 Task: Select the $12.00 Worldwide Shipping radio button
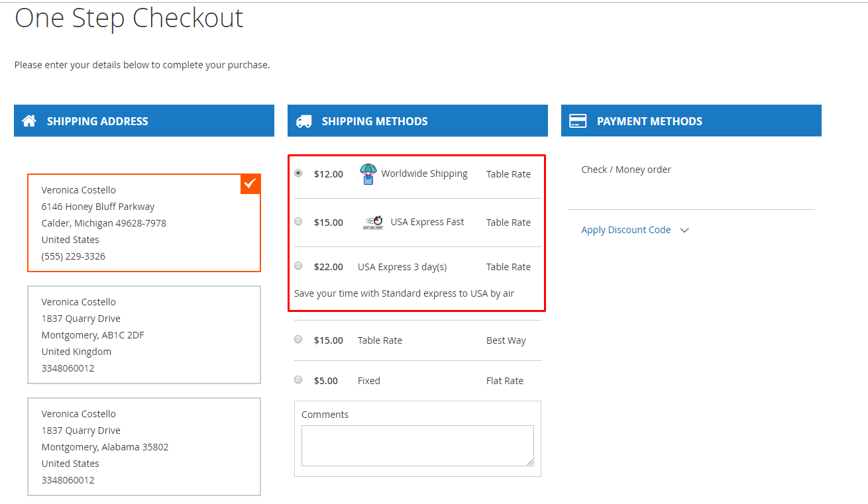[x=298, y=173]
